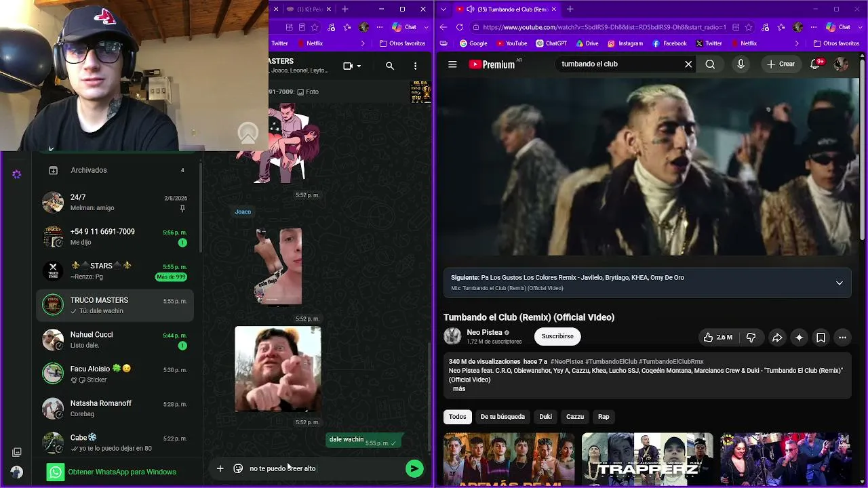Share the Tumbando el Club video
The image size is (868, 488).
click(777, 337)
